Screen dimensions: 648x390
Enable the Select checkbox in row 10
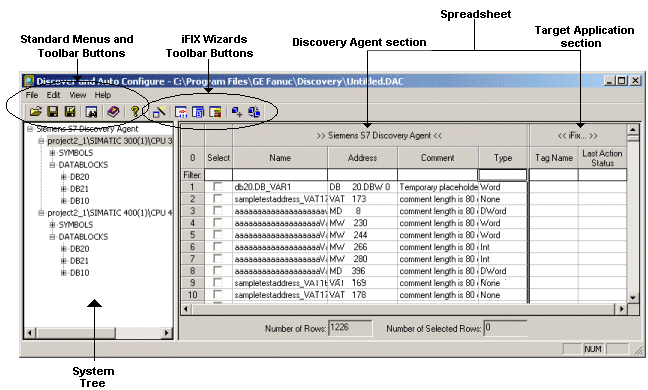pos(217,295)
